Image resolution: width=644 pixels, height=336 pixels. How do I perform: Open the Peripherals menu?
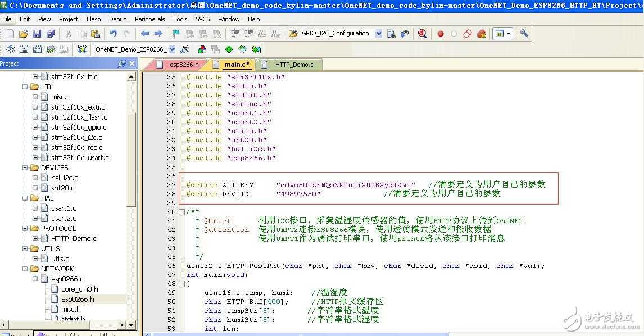(x=149, y=19)
